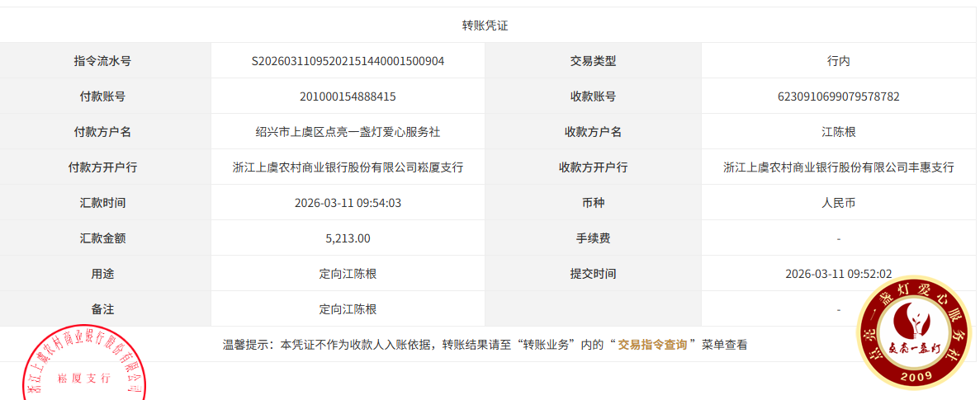
Task: Select the payer bank ending in 崧厦支行
Action: [x=348, y=167]
